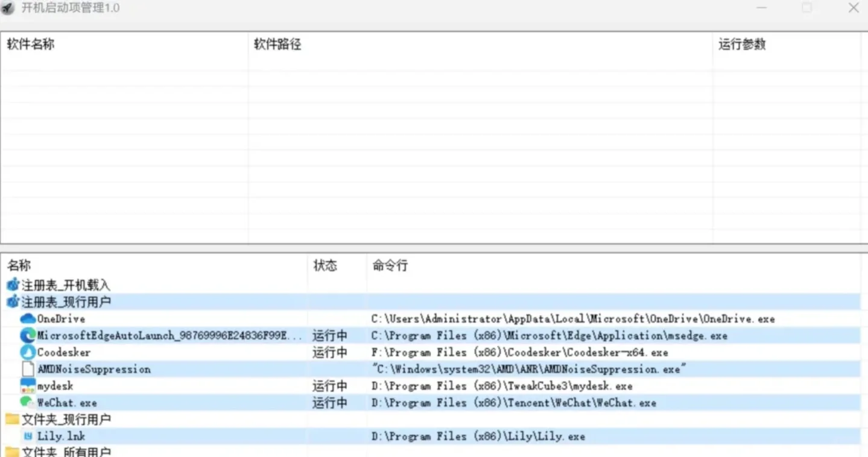Click the command line path ending OneDrive\OneDrive.exe
Image resolution: width=868 pixels, height=457 pixels.
(x=573, y=318)
